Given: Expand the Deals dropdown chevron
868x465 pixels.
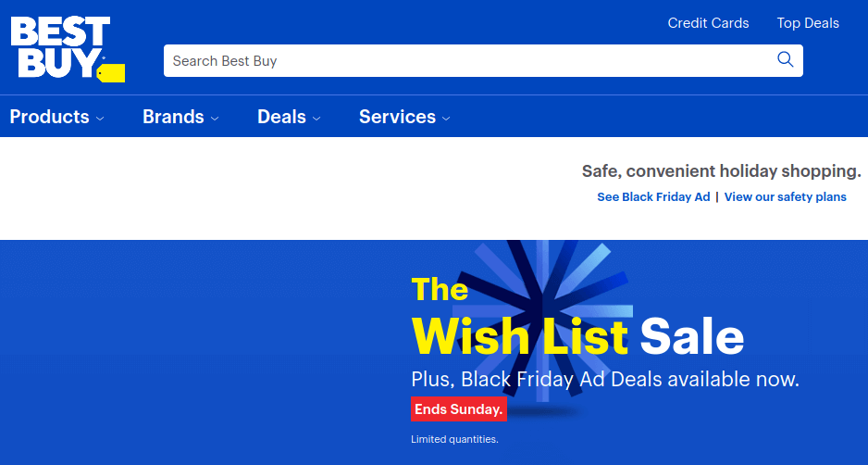Looking at the screenshot, I should click(316, 118).
